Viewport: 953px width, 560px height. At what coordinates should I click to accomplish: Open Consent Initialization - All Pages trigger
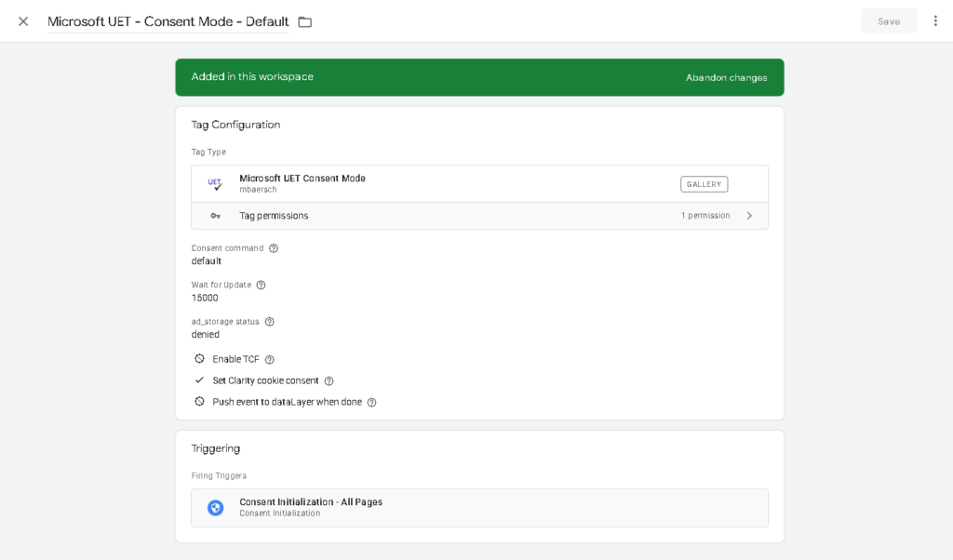click(311, 502)
